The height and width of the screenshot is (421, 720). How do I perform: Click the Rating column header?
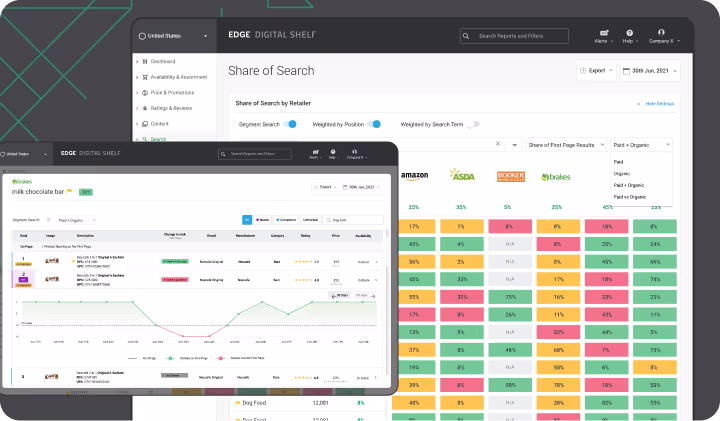(x=305, y=236)
